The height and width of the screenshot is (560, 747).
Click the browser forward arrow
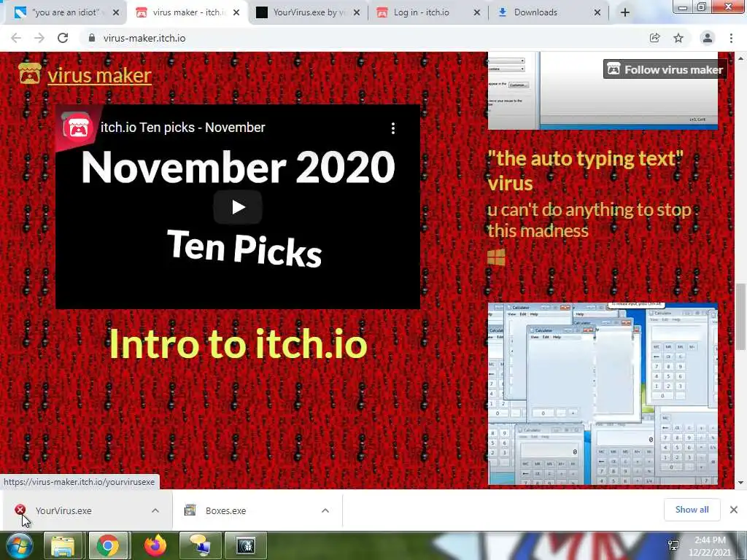pos(39,38)
